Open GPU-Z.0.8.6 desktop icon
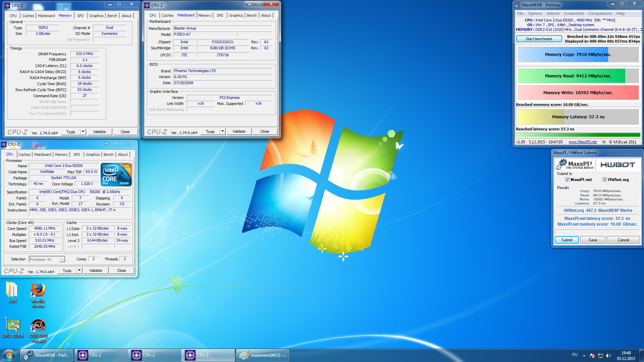Screen dimensions: 644x362 pyautogui.click(x=13, y=327)
